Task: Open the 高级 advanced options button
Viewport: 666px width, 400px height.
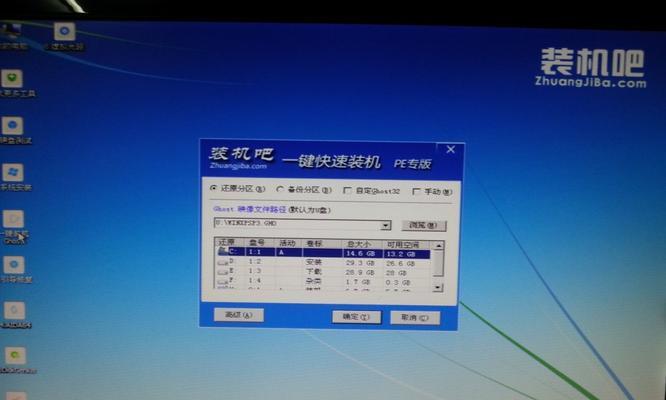Action: 238,314
